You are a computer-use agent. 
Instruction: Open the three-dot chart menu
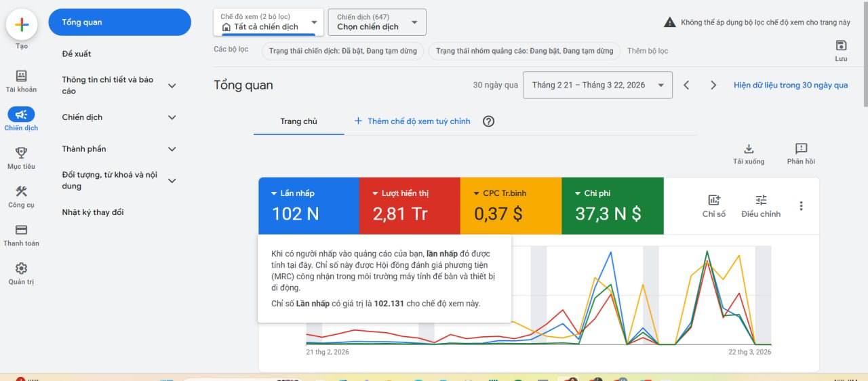(x=801, y=206)
